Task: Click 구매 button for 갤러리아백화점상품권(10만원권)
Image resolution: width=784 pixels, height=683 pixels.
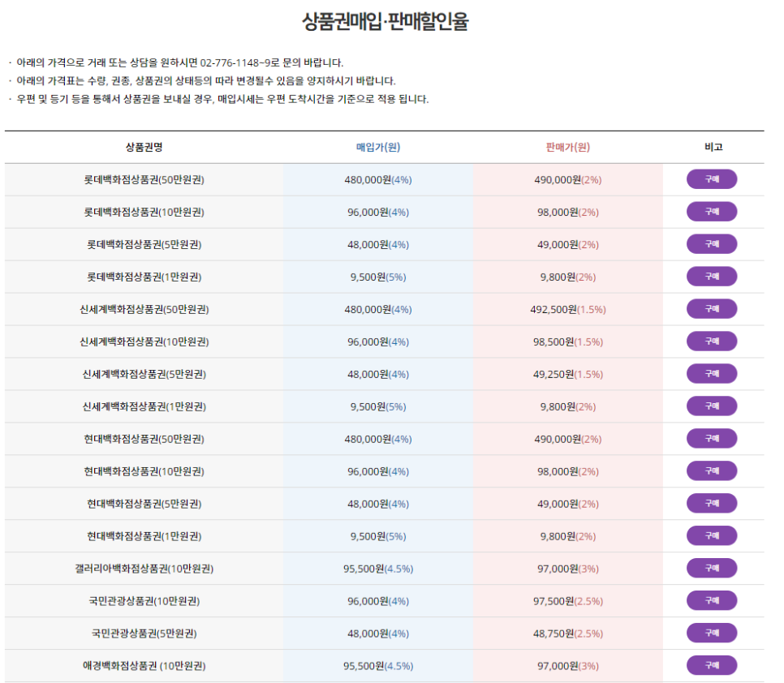Action: pyautogui.click(x=712, y=568)
